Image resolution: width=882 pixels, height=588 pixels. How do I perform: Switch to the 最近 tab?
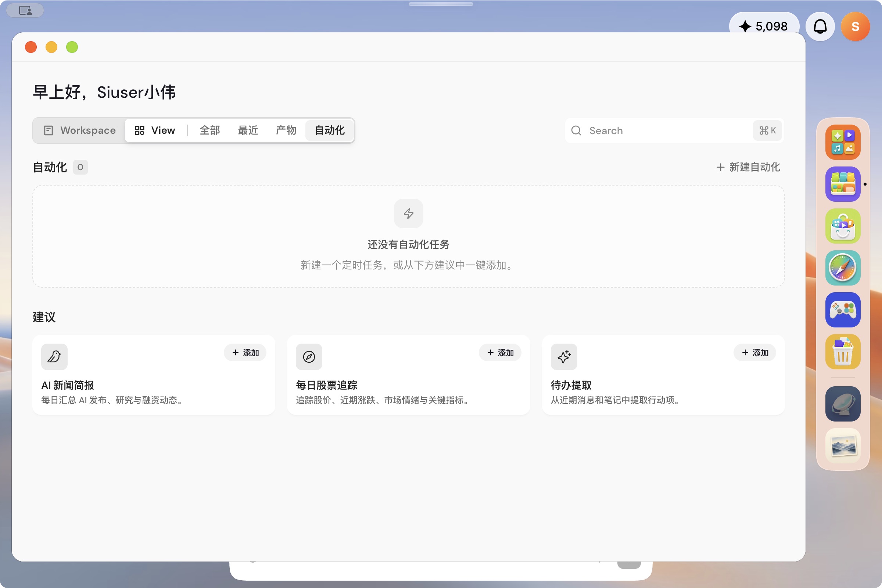(x=248, y=130)
